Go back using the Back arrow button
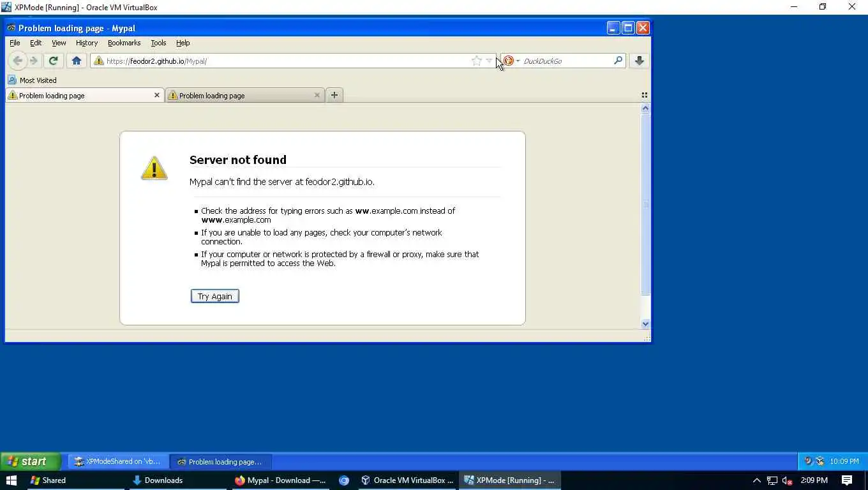The width and height of the screenshot is (868, 490). click(17, 61)
